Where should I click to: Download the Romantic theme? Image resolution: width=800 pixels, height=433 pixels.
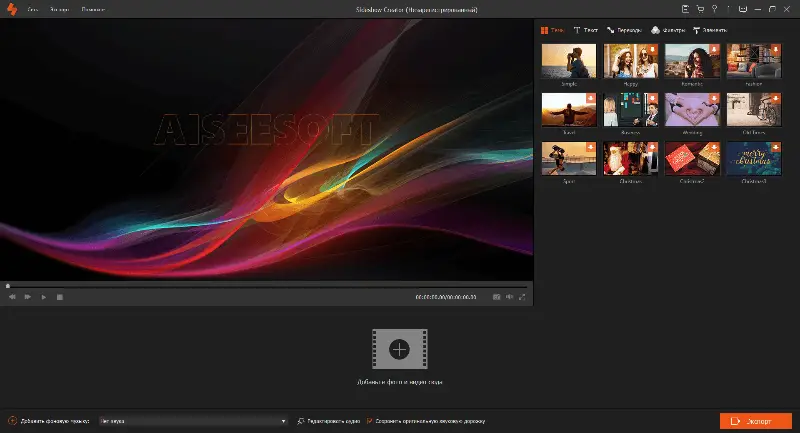pos(714,49)
